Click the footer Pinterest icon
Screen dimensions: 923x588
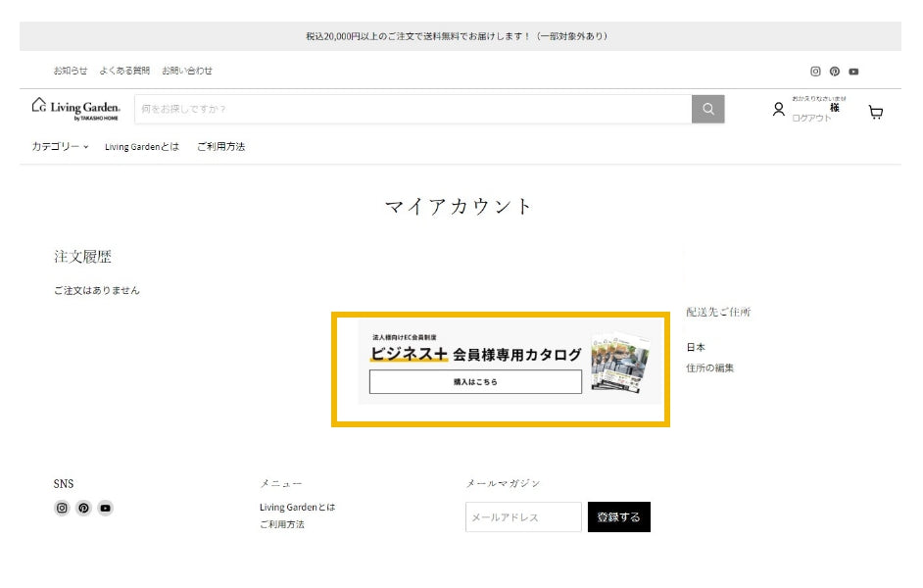tap(83, 508)
